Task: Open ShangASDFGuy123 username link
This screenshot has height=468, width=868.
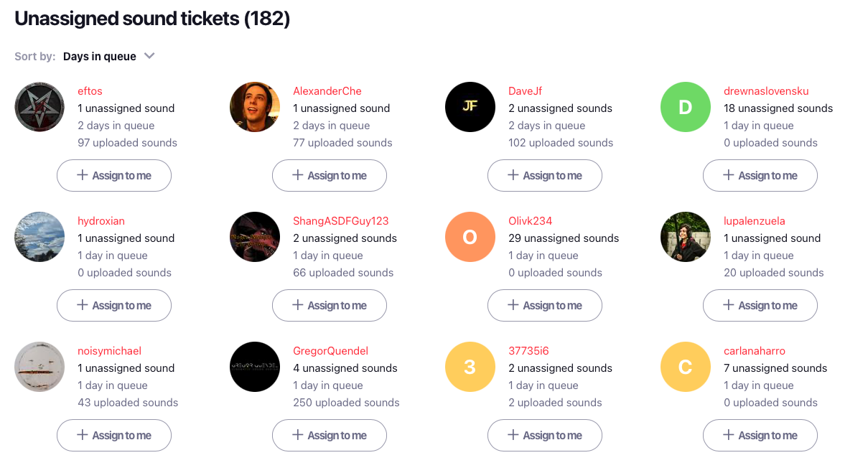Action: [x=341, y=221]
